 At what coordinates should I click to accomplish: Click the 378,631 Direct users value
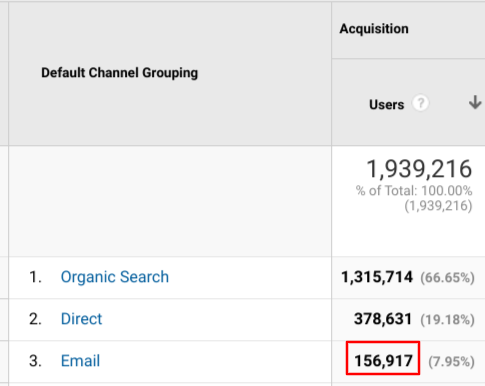click(x=383, y=319)
